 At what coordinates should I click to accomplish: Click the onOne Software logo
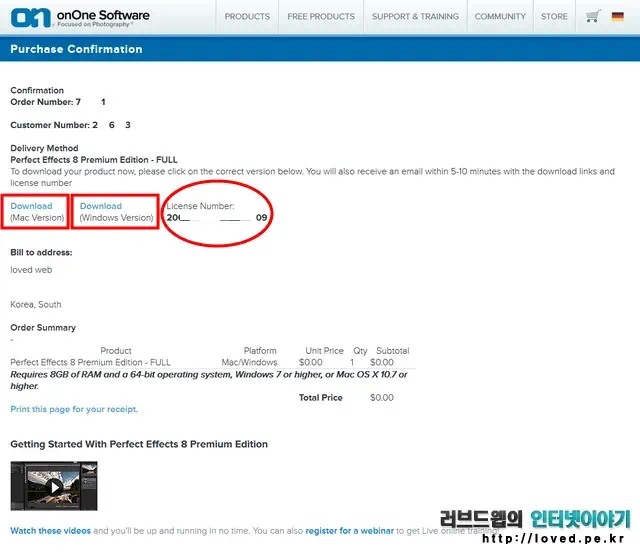click(x=80, y=18)
